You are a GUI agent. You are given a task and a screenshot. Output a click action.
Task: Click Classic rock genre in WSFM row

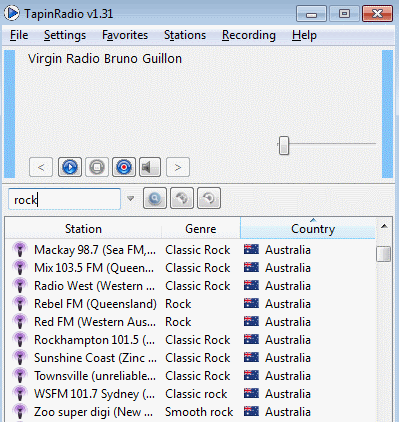coord(196,394)
